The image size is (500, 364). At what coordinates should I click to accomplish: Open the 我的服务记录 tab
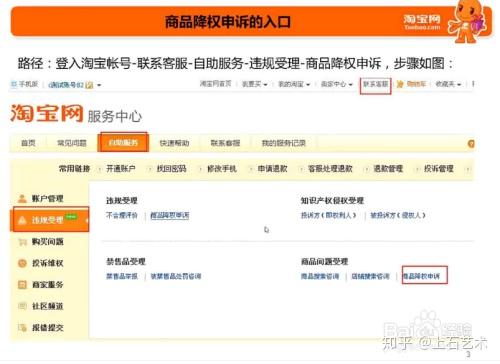284,143
